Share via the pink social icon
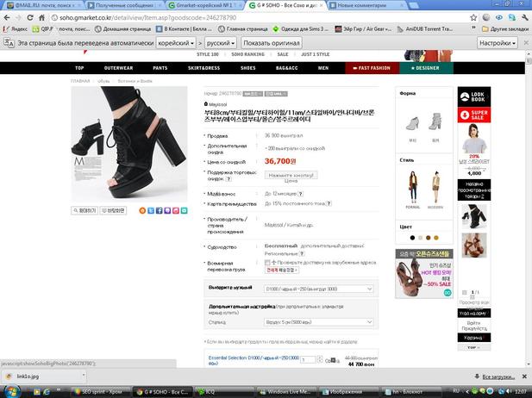This screenshot has height=398, width=532. [176, 211]
